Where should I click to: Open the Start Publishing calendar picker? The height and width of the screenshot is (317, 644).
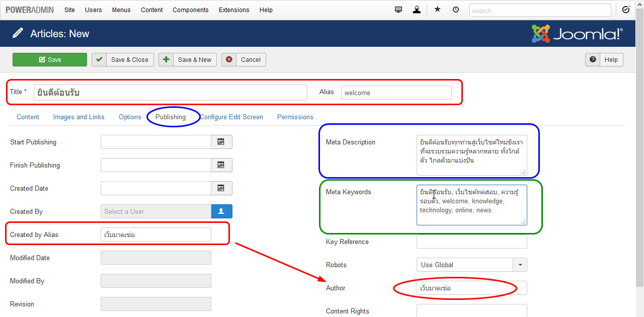click(221, 142)
